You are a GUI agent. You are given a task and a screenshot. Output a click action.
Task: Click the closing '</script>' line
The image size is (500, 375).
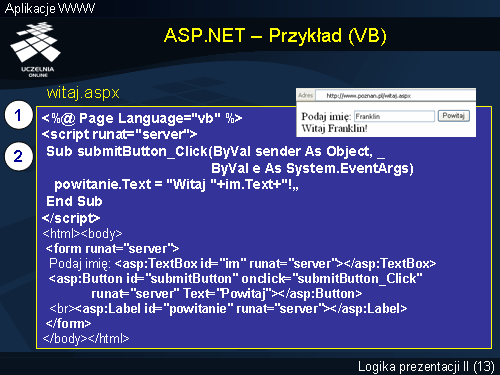71,218
